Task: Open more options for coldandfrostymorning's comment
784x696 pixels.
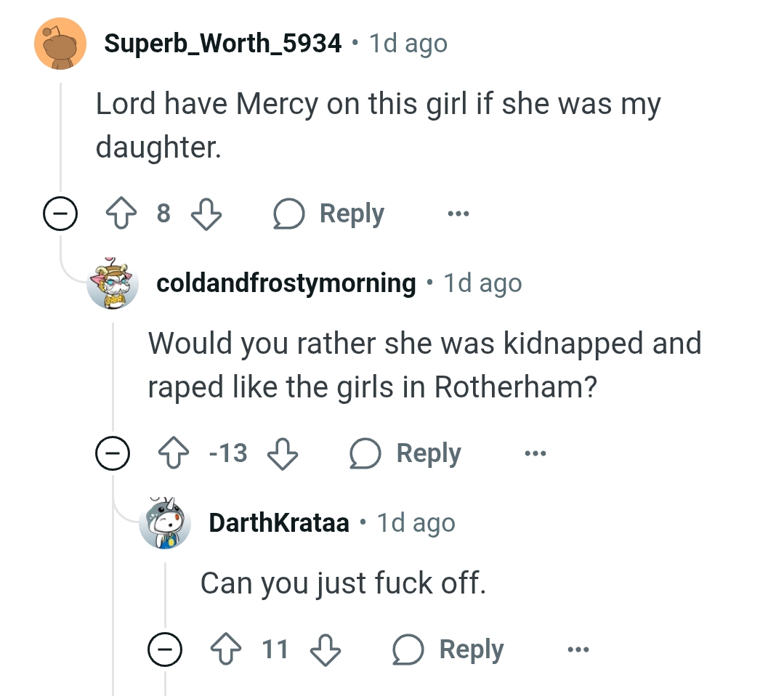Action: tap(536, 453)
